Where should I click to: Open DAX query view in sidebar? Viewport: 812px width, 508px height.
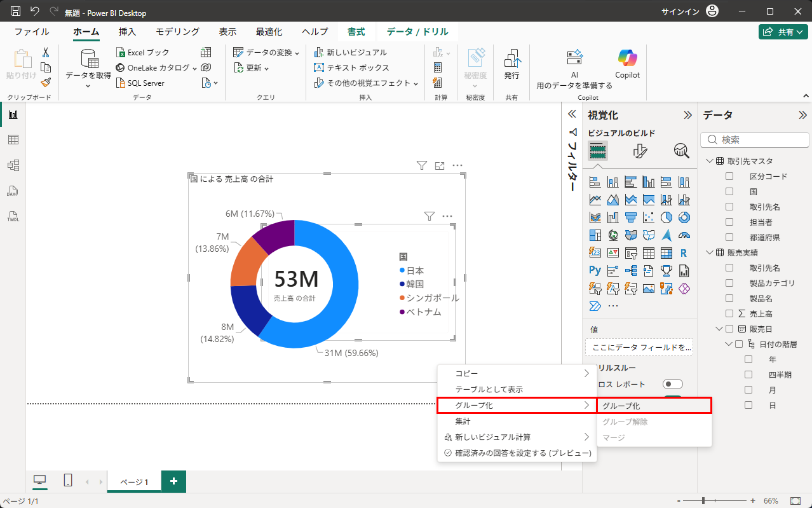point(13,191)
